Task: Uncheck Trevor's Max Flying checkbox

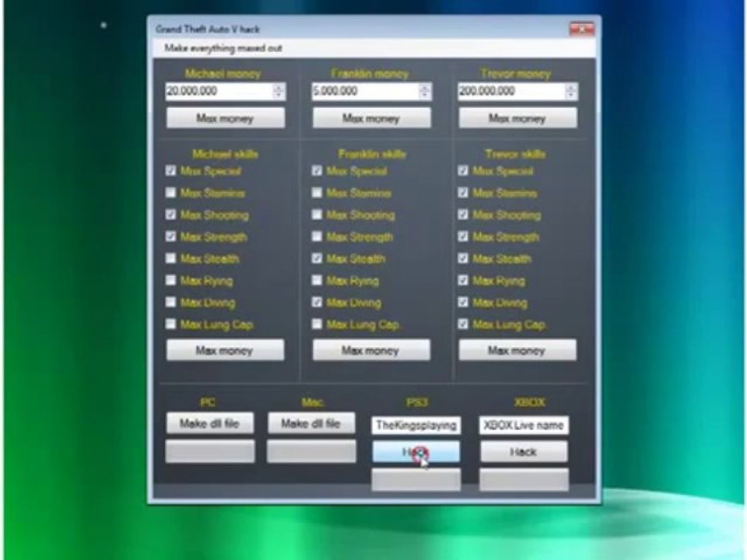Action: coord(462,280)
